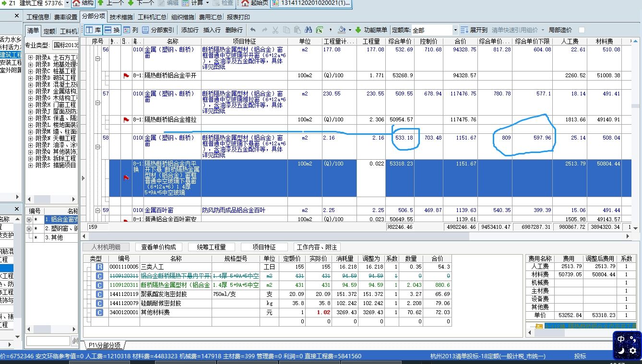642x364 pixels.
Task: Open the 列 column settings
Action: coord(131,30)
